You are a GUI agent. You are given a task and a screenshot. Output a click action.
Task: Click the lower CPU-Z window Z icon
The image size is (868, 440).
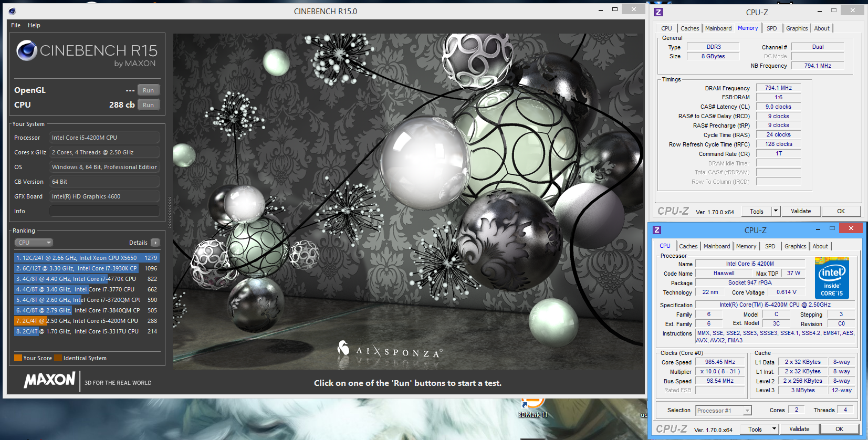pos(657,230)
